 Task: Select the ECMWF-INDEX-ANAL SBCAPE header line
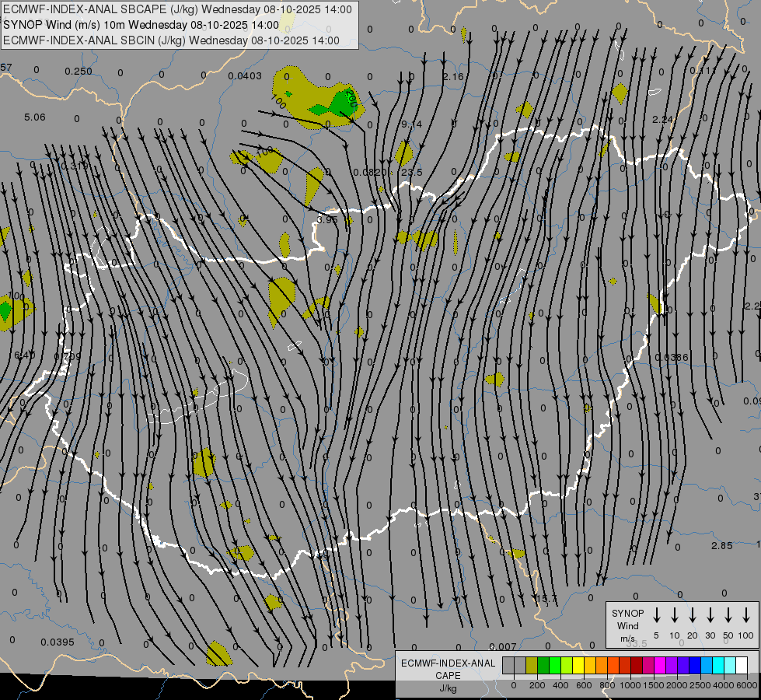coord(177,9)
